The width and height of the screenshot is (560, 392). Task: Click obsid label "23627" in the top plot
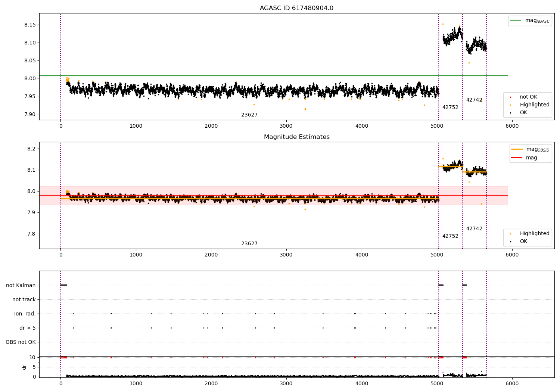[x=249, y=115]
